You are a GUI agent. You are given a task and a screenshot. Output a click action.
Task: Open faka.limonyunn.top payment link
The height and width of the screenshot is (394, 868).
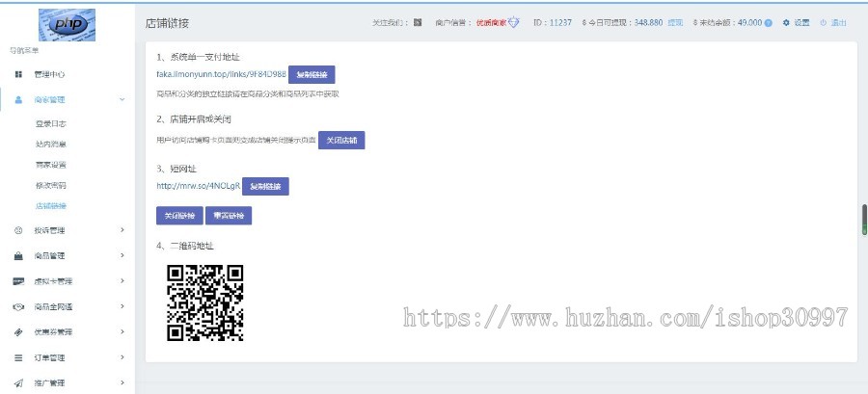222,74
